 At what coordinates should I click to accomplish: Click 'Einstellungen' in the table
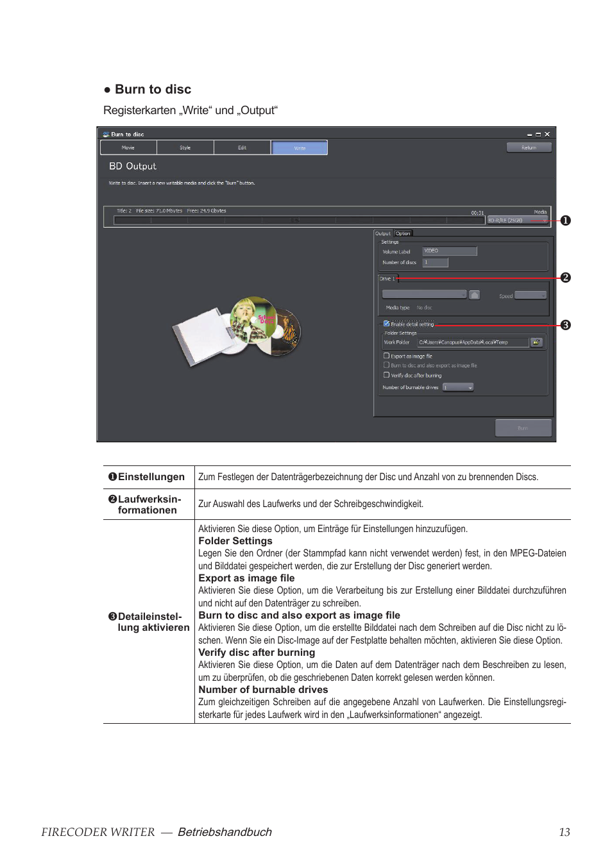click(x=151, y=477)
